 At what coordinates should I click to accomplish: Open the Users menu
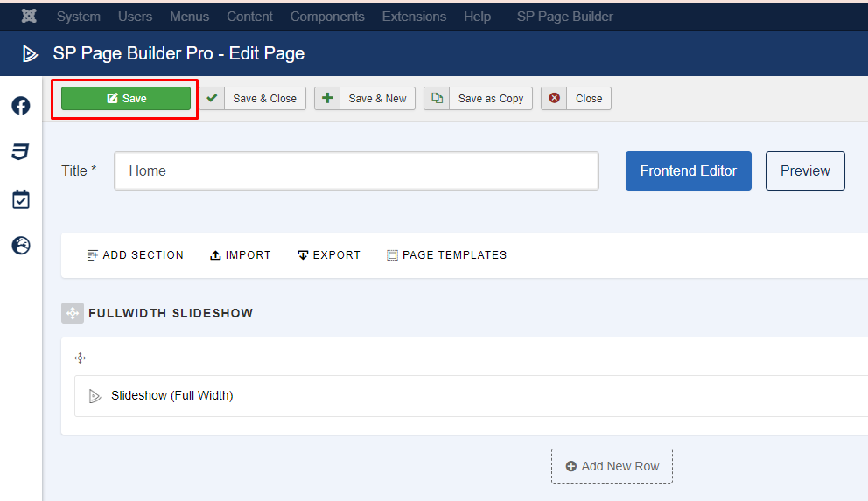click(x=135, y=17)
